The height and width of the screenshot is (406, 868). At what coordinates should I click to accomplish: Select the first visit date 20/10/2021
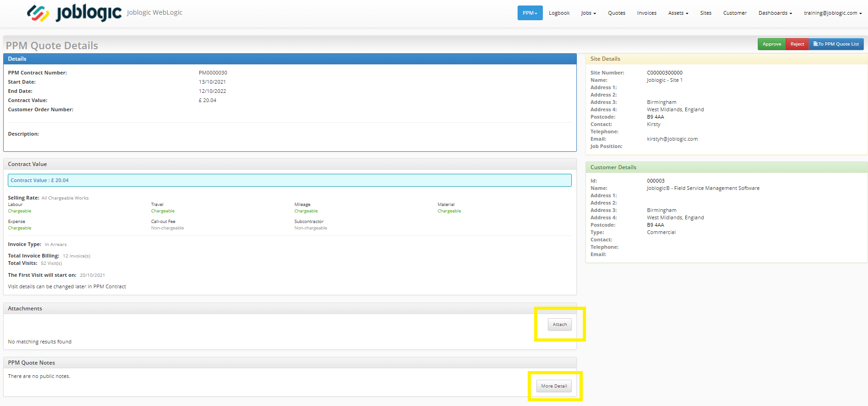tap(92, 275)
